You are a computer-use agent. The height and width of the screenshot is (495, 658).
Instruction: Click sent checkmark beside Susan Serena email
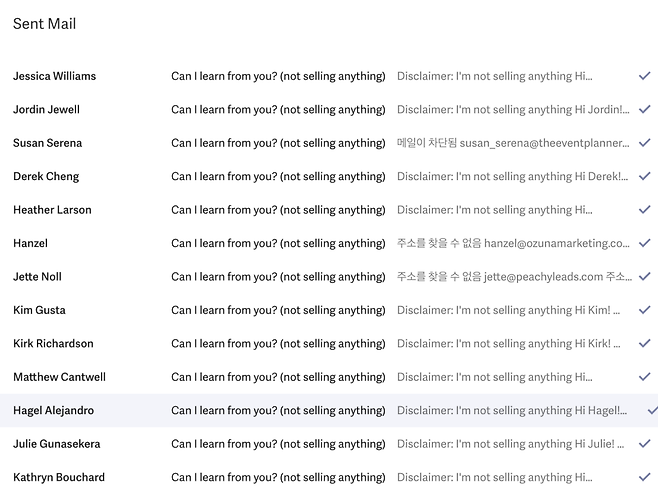(x=644, y=143)
